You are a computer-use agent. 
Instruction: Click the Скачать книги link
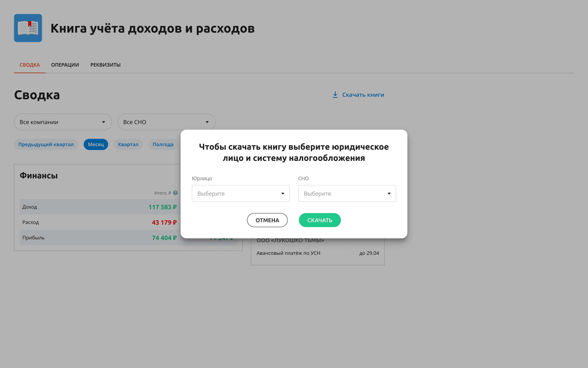363,95
